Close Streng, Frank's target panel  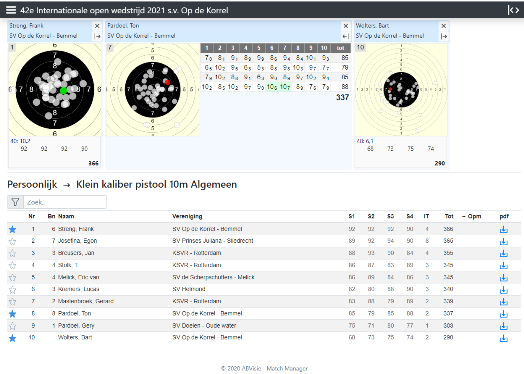click(x=97, y=26)
